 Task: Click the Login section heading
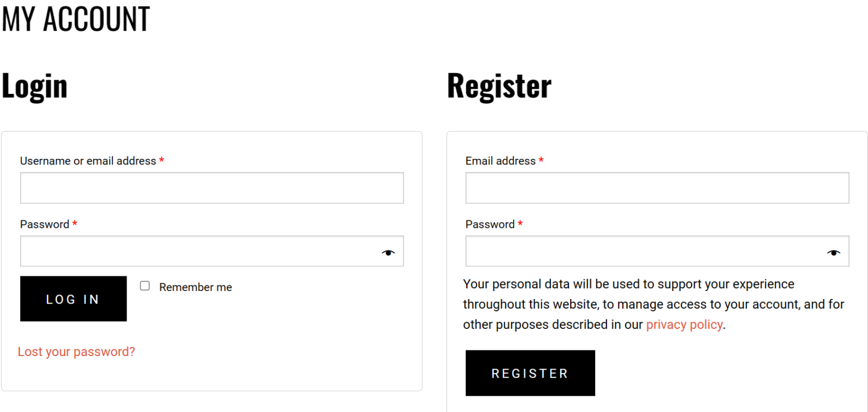pos(34,86)
